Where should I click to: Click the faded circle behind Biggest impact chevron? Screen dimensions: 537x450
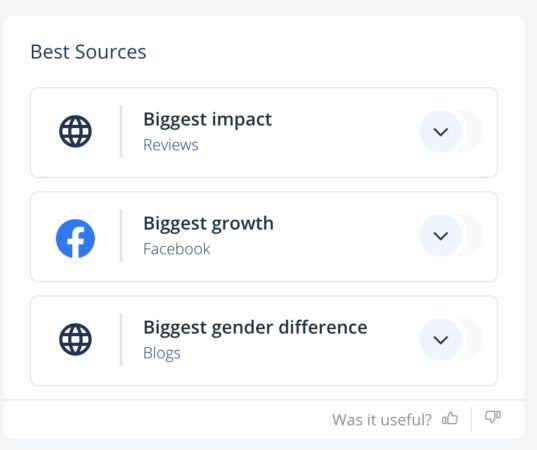click(x=473, y=132)
